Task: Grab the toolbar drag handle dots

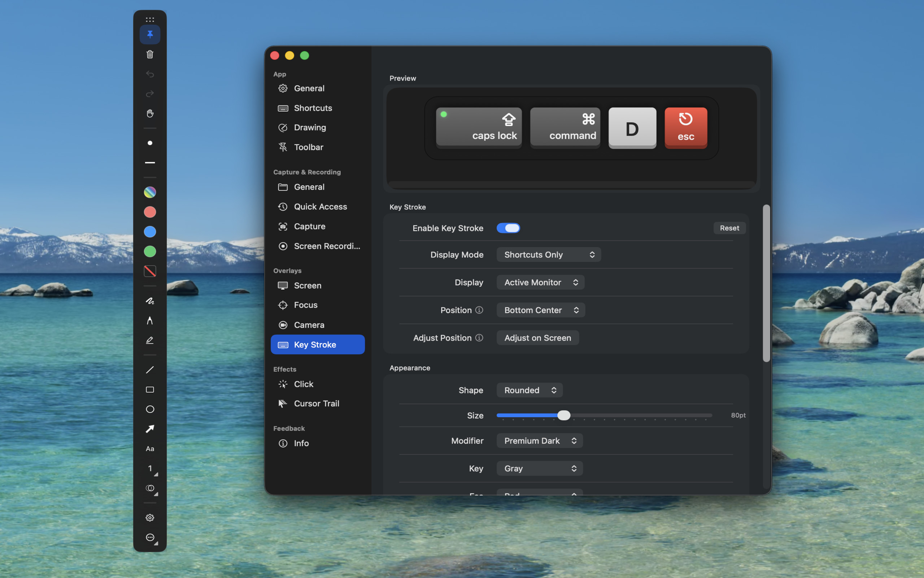Action: pyautogui.click(x=150, y=20)
